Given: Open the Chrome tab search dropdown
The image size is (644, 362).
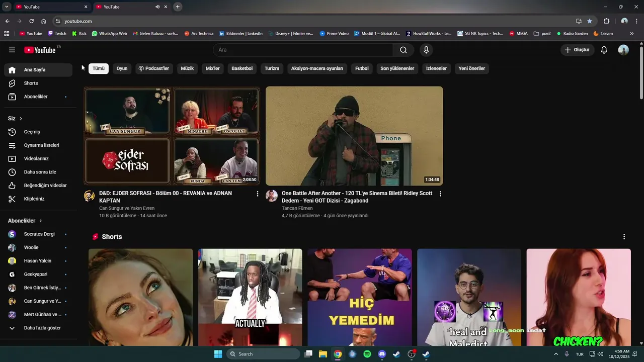Looking at the screenshot, I should coord(7,7).
